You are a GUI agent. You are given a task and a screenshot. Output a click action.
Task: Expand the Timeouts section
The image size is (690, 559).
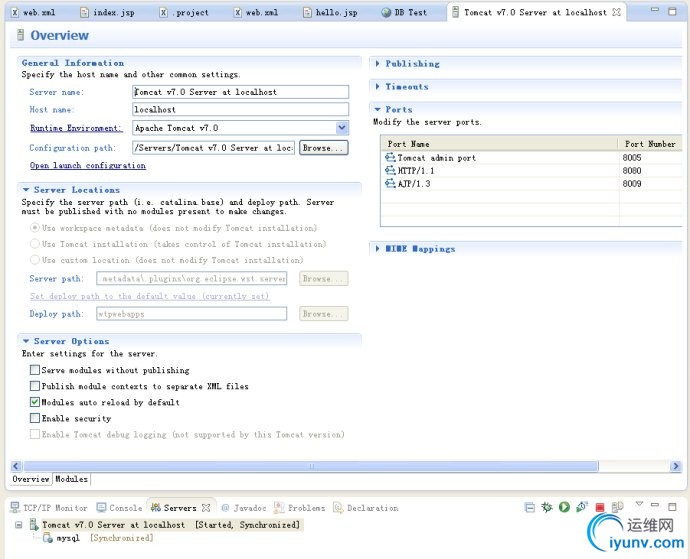(378, 86)
